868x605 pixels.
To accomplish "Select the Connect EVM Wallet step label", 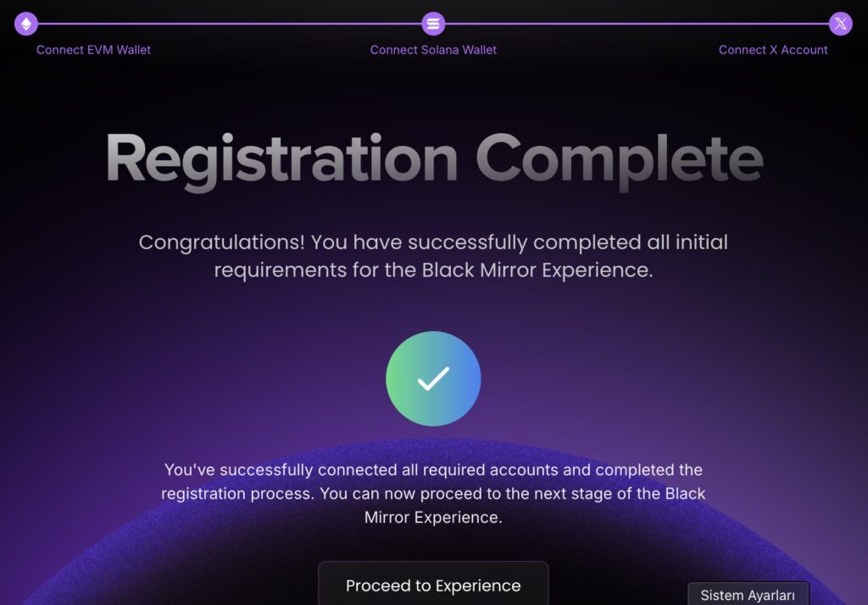I will click(93, 50).
